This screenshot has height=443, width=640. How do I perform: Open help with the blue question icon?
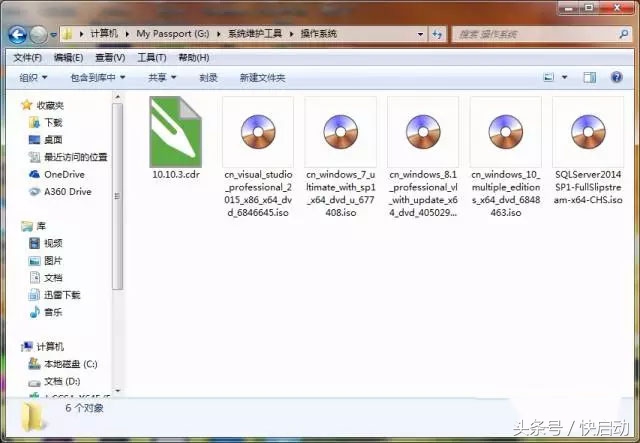coord(616,77)
